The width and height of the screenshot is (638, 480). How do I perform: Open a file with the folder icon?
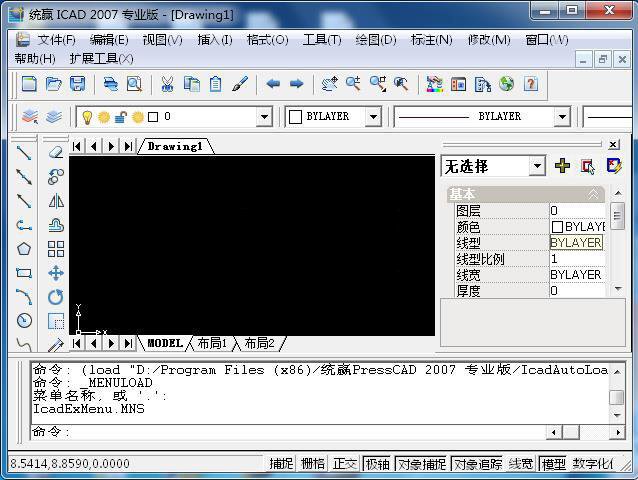tap(53, 84)
